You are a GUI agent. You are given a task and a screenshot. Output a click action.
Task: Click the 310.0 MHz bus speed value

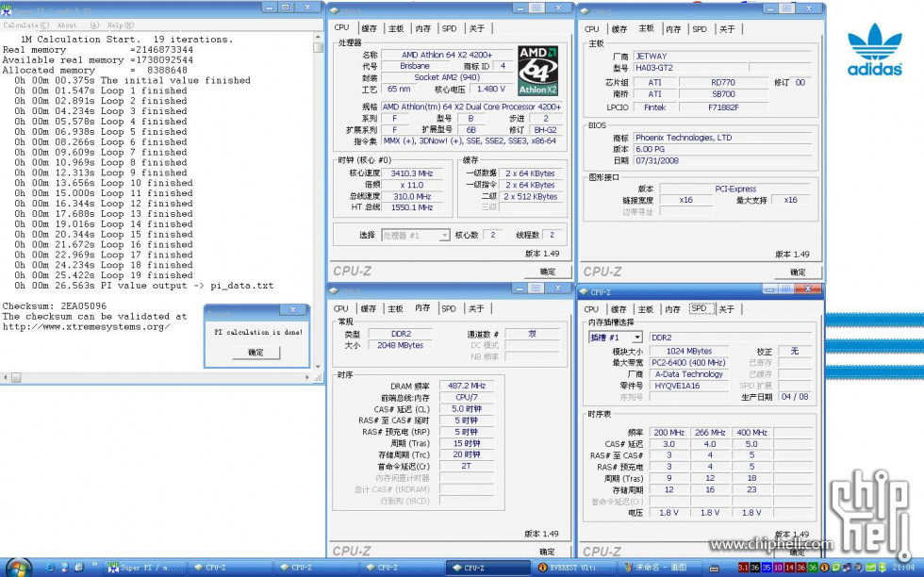tap(411, 196)
